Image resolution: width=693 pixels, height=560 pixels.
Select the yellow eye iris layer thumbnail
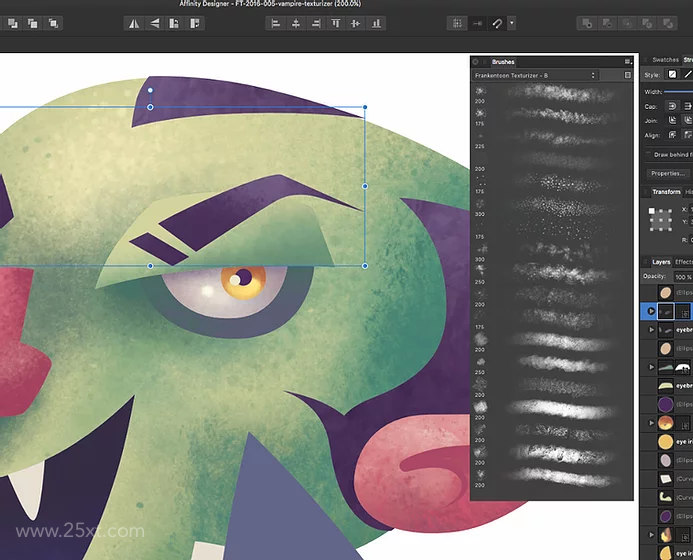[665, 442]
